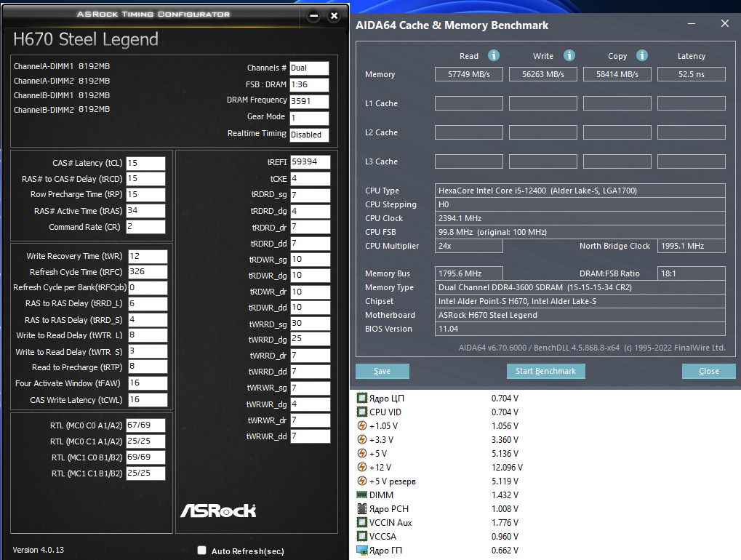This screenshot has width=741, height=560.
Task: Click the +5 V резерв voltage icon
Action: click(x=362, y=481)
